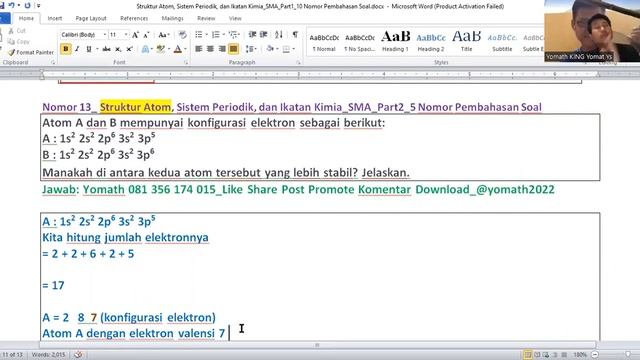Open the View tab
Screen dimensions: 640x360
tap(235, 18)
